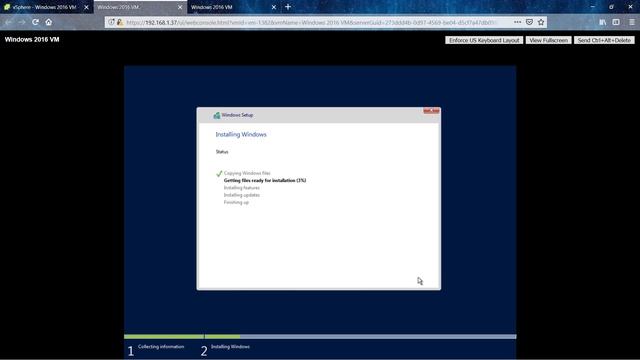This screenshot has height=360, width=640.
Task: Click the 'Installing Windows' heading in dialog
Action: 241,134
